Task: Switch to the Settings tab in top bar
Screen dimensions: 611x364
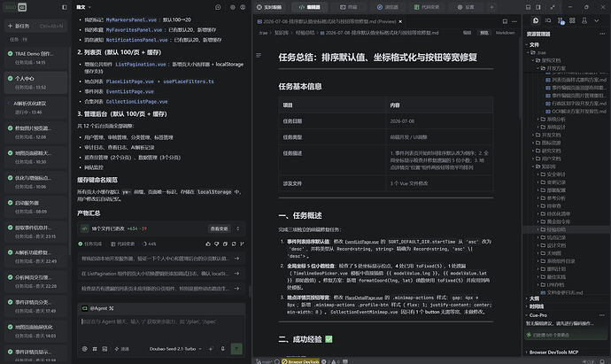Action: pos(466,7)
